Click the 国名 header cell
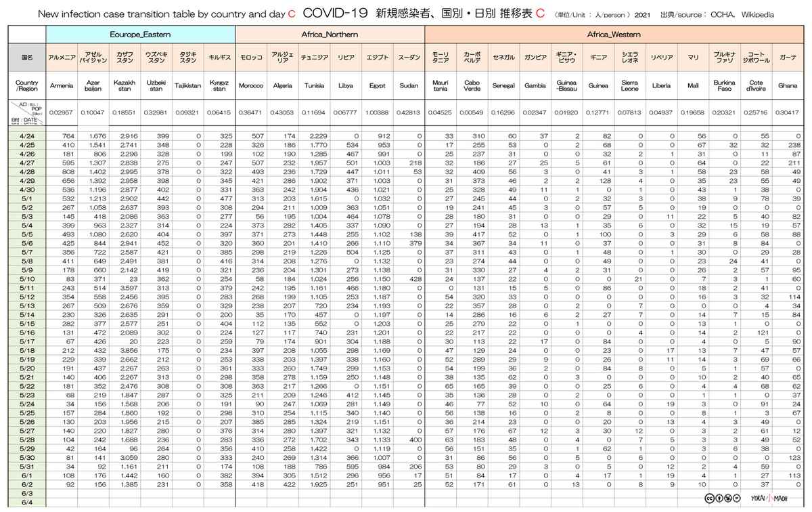 pos(26,58)
